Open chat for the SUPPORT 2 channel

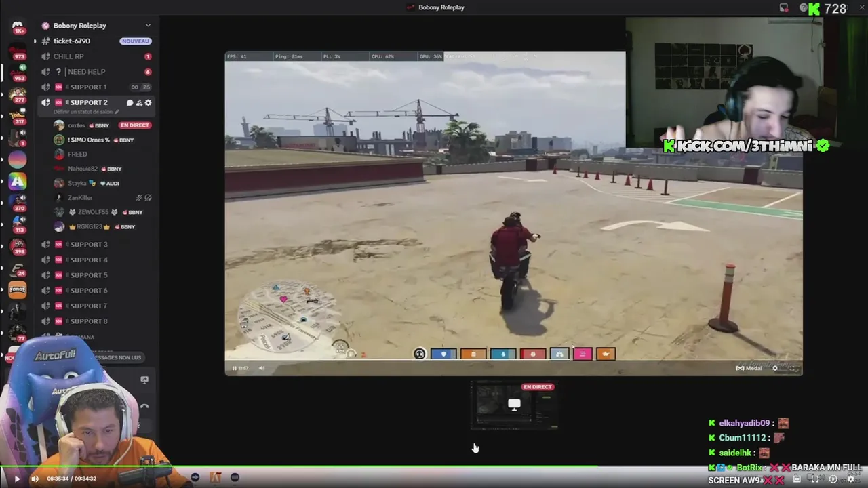pyautogui.click(x=130, y=103)
